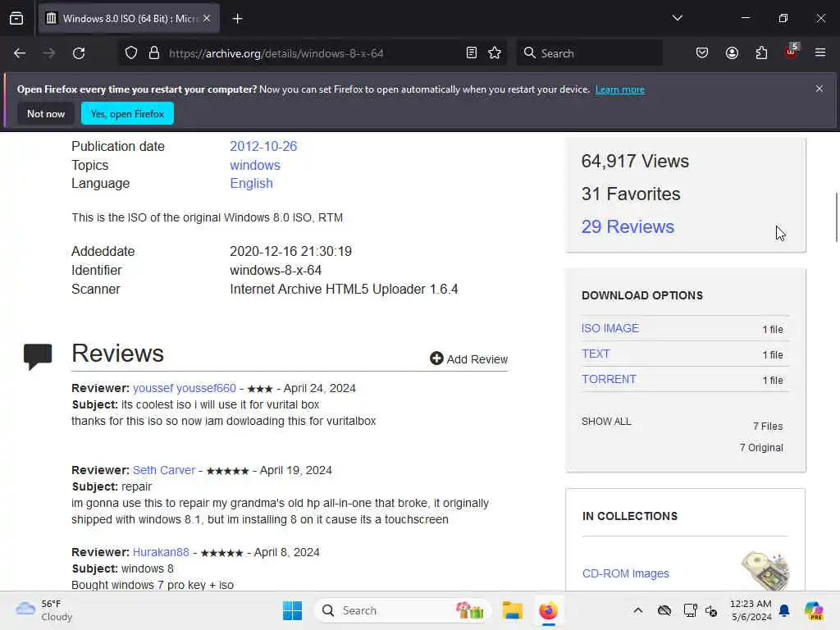Open the English language link
The height and width of the screenshot is (630, 840).
coord(251,183)
